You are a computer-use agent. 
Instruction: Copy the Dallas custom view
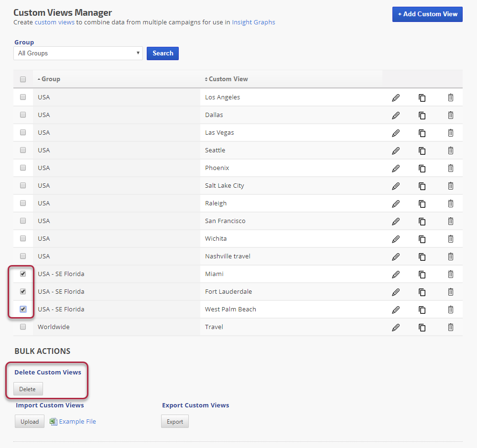(x=422, y=115)
